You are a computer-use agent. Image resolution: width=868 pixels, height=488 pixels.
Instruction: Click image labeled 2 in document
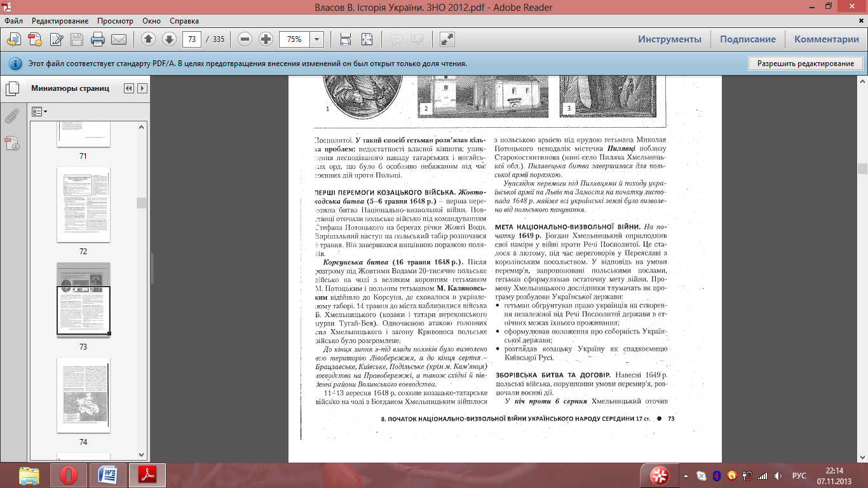coord(484,97)
